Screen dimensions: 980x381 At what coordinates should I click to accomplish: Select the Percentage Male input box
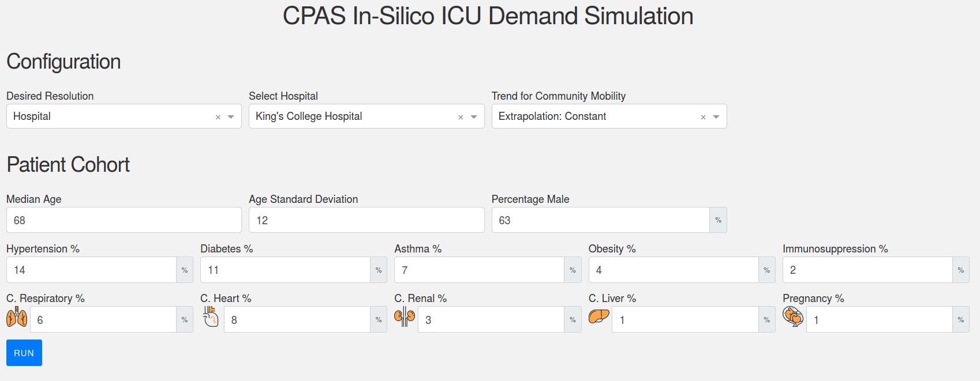point(600,220)
